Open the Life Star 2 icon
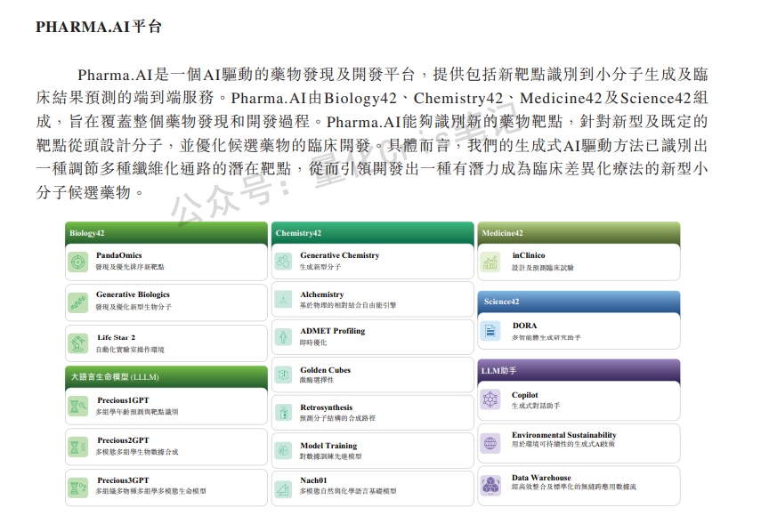Image resolution: width=761 pixels, height=532 pixels. [x=79, y=343]
